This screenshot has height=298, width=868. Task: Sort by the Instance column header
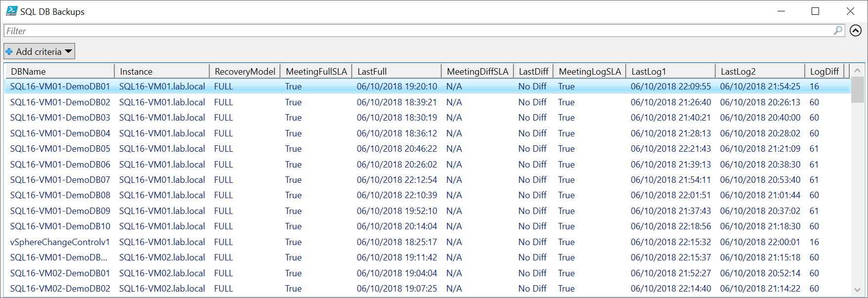point(161,71)
